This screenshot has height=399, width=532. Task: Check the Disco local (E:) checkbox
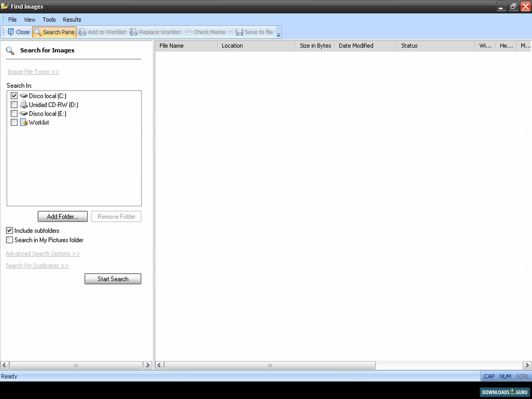14,113
